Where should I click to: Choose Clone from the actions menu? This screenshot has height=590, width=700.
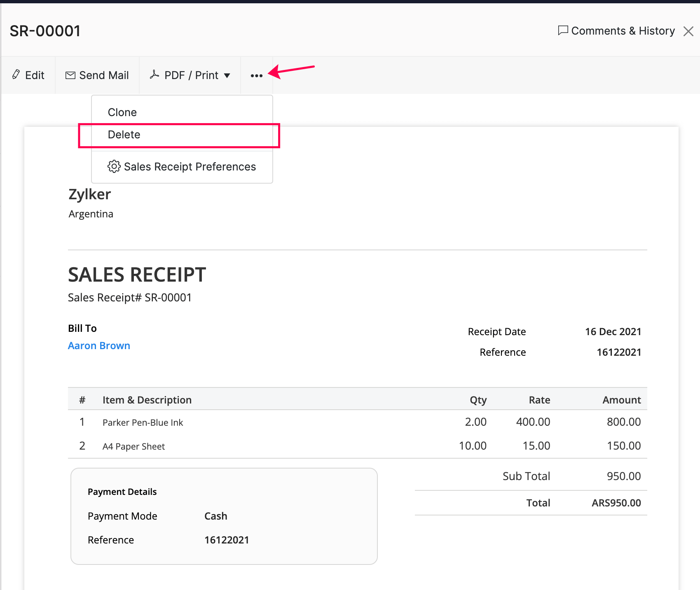(122, 112)
